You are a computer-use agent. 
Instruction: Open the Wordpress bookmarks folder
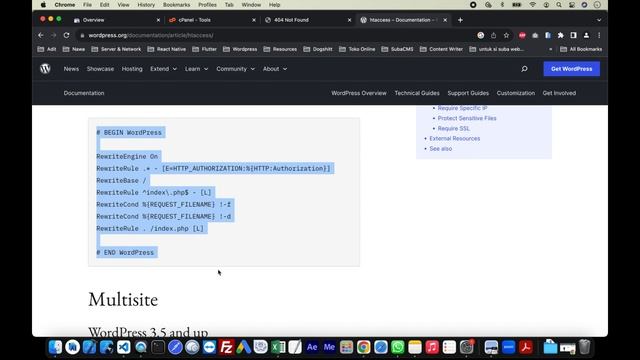pos(240,49)
